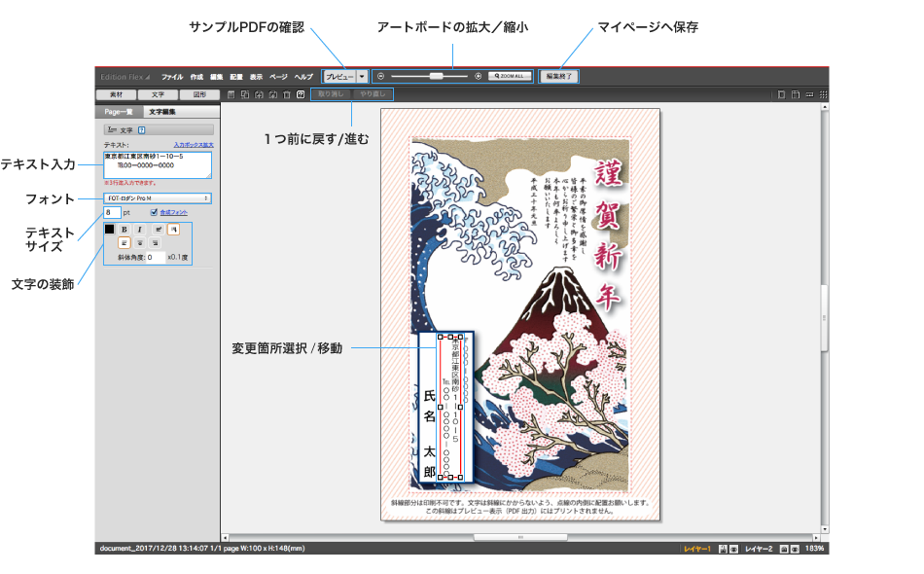
Task: Click the trash delete icon in the toolbar
Action: tap(286, 94)
